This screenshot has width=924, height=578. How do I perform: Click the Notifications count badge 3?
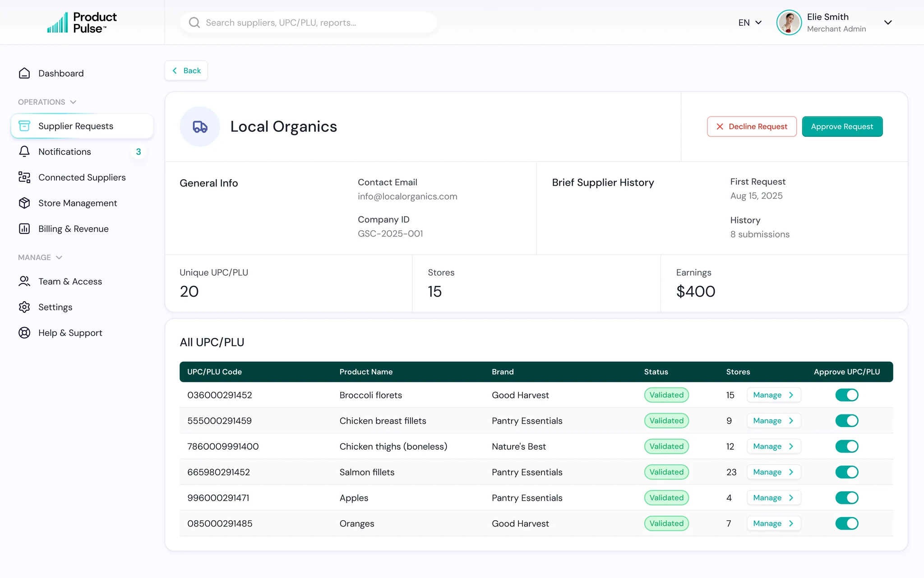coord(139,152)
